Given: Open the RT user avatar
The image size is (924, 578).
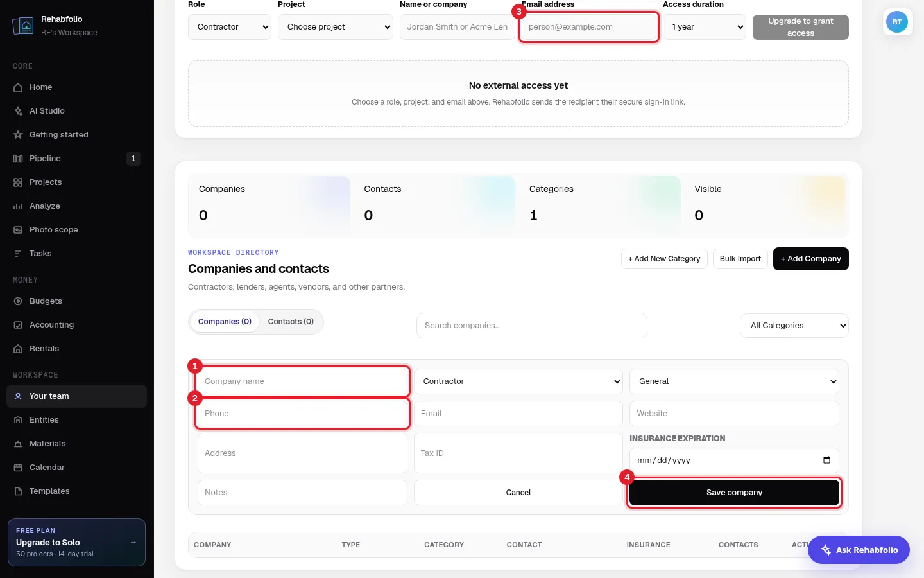Looking at the screenshot, I should tap(897, 22).
